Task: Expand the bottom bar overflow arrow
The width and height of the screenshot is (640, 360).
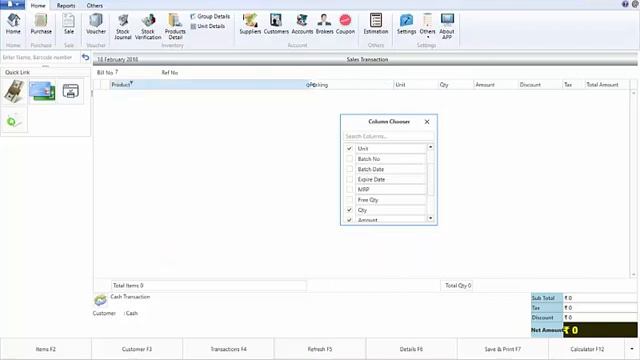Action: pyautogui.click(x=632, y=349)
